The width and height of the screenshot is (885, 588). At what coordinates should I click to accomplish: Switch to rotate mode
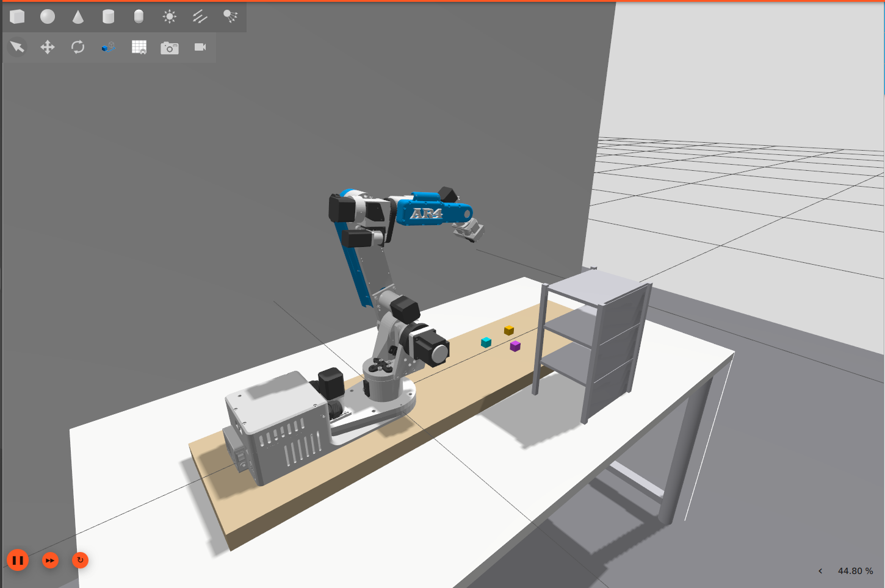pos(78,47)
